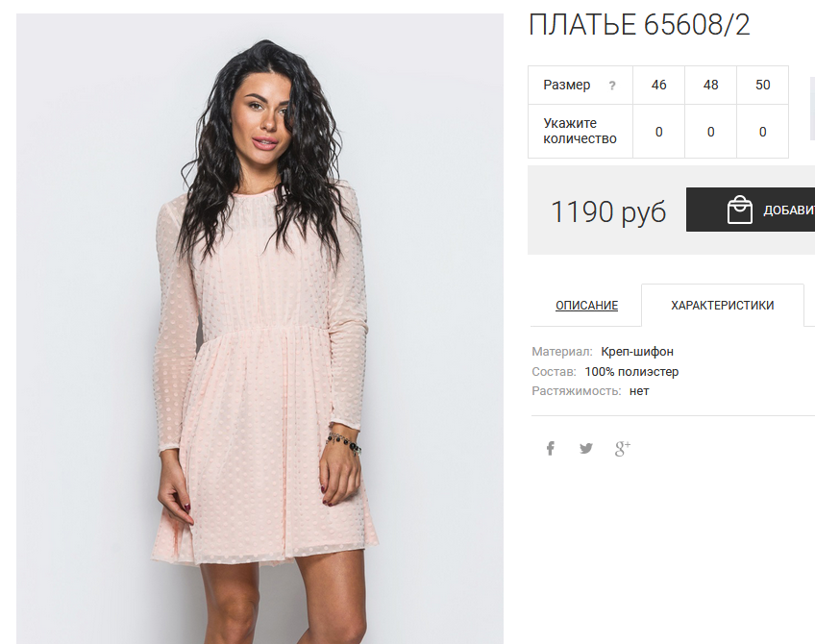The image size is (815, 644).
Task: Select size 48 column header
Action: tap(710, 85)
